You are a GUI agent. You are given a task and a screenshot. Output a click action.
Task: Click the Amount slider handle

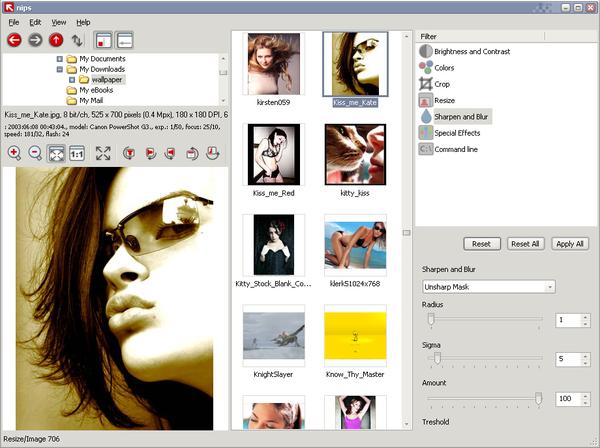tap(538, 398)
